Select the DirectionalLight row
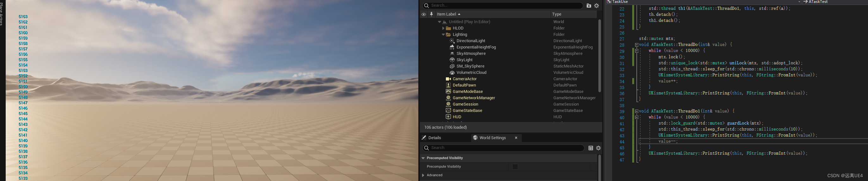Image resolution: width=868 pixels, height=181 pixels. 508,41
